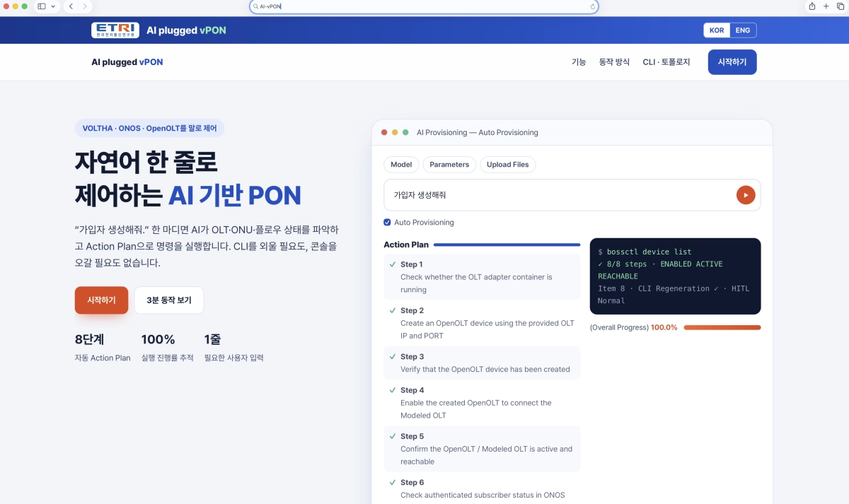Click the blue 시작하기 button in navbar
The width and height of the screenshot is (849, 504).
pyautogui.click(x=732, y=62)
